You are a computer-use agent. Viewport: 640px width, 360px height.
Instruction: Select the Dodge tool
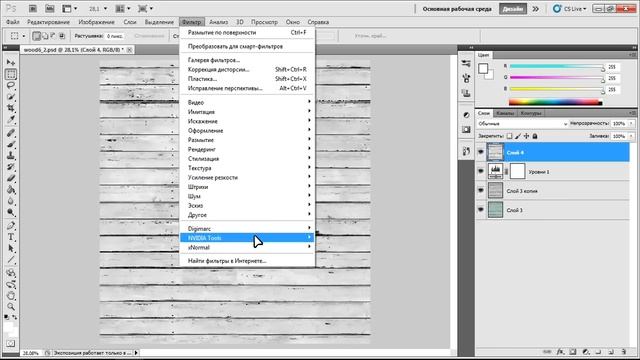pyautogui.click(x=11, y=213)
